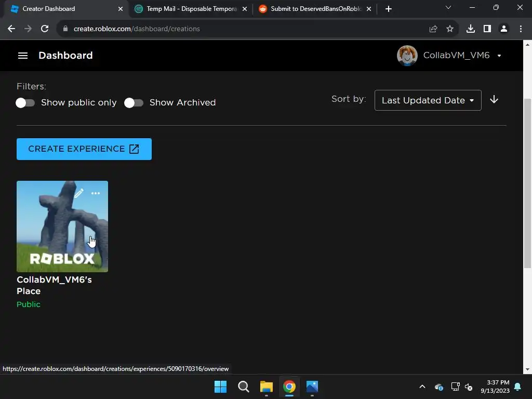This screenshot has width=532, height=399.
Task: Open Chrome downloads
Action: (x=471, y=29)
